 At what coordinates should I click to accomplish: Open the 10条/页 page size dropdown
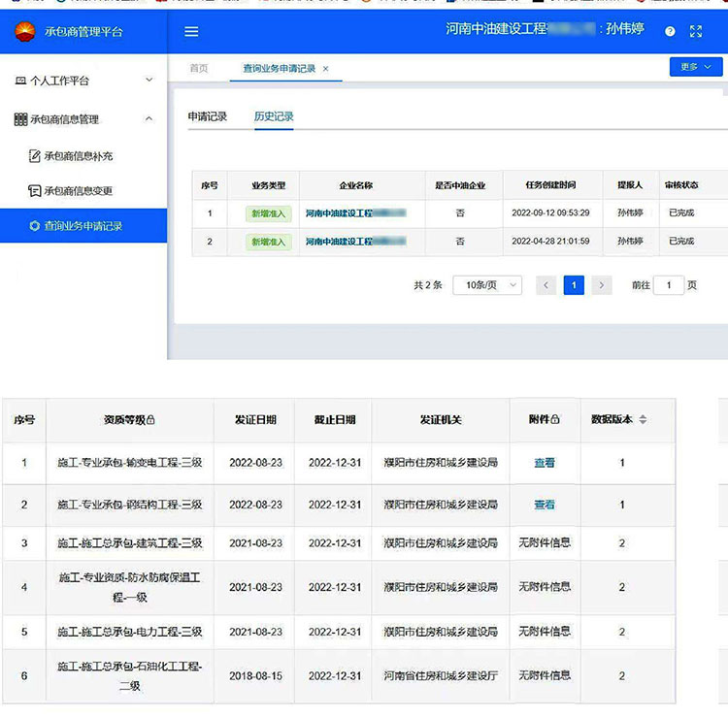[x=487, y=285]
